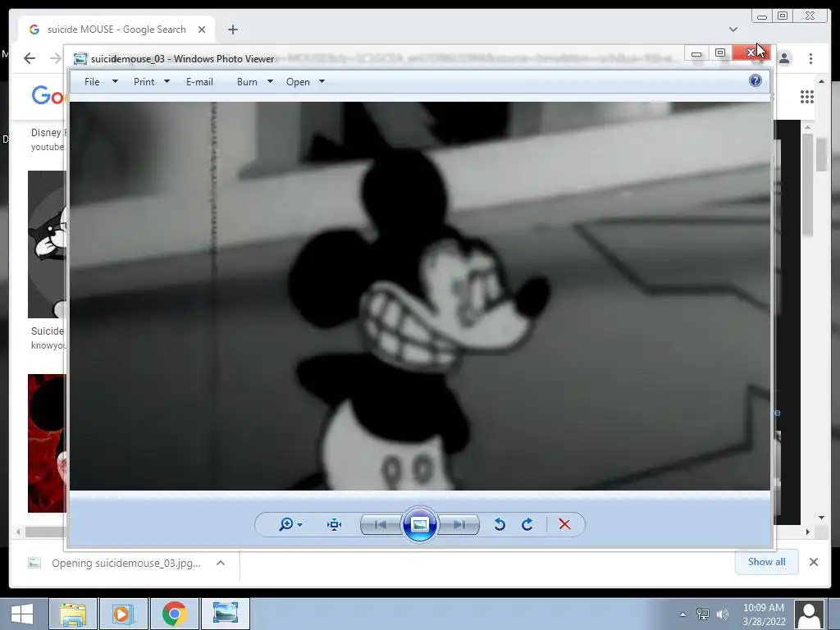Open Chrome profile avatar

pos(784,58)
